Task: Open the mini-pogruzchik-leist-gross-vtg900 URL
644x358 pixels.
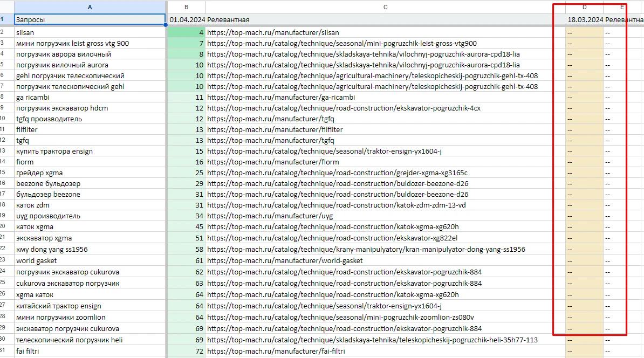Action: coord(342,43)
